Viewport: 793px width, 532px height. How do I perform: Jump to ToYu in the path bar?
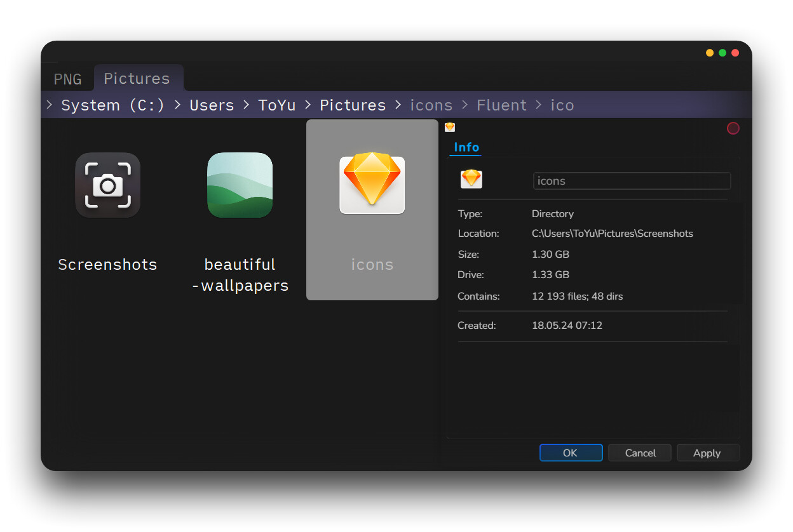[277, 105]
